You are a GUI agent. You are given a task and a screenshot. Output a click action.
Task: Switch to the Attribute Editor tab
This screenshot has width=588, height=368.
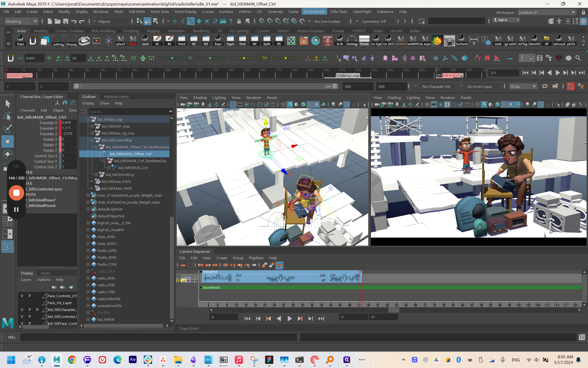(x=116, y=97)
